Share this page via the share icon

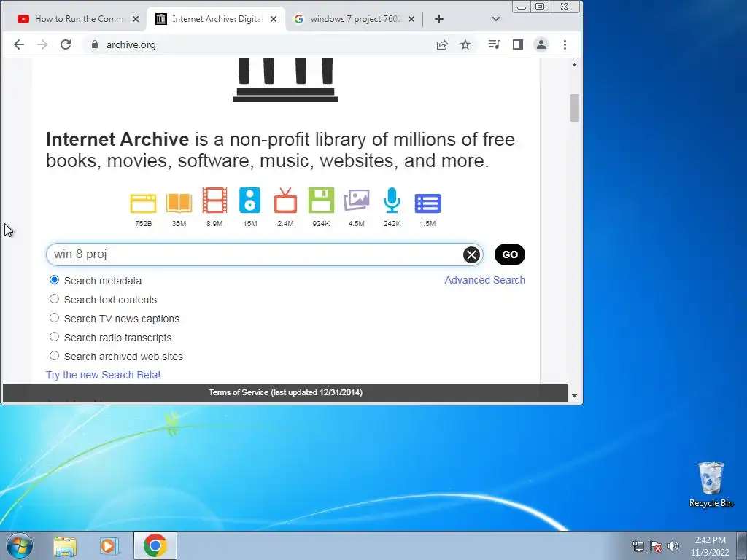(441, 44)
